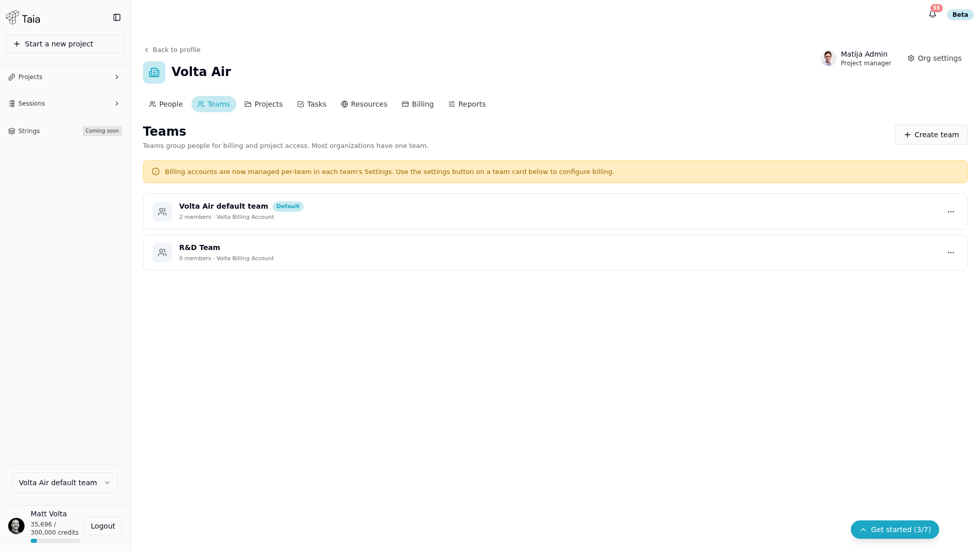Click the Volta Air organization heading
The height and width of the screenshot is (551, 980).
coord(201,72)
